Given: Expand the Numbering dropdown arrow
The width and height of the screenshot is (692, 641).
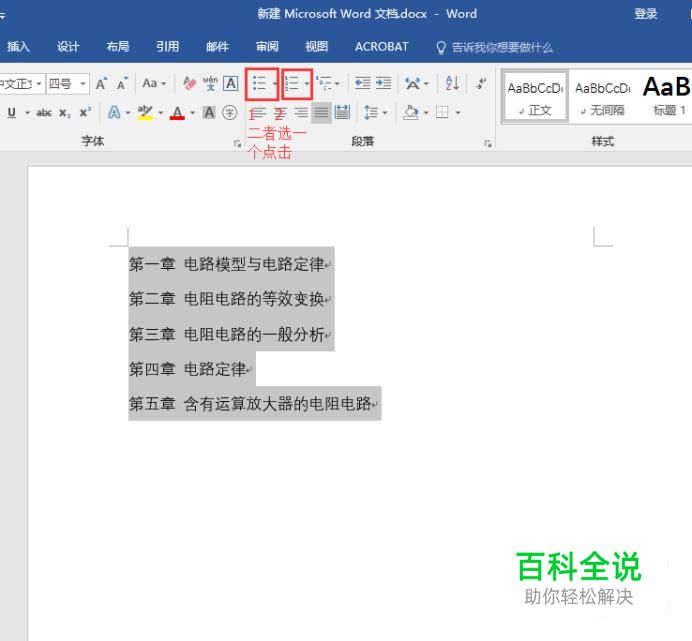Looking at the screenshot, I should [x=307, y=83].
